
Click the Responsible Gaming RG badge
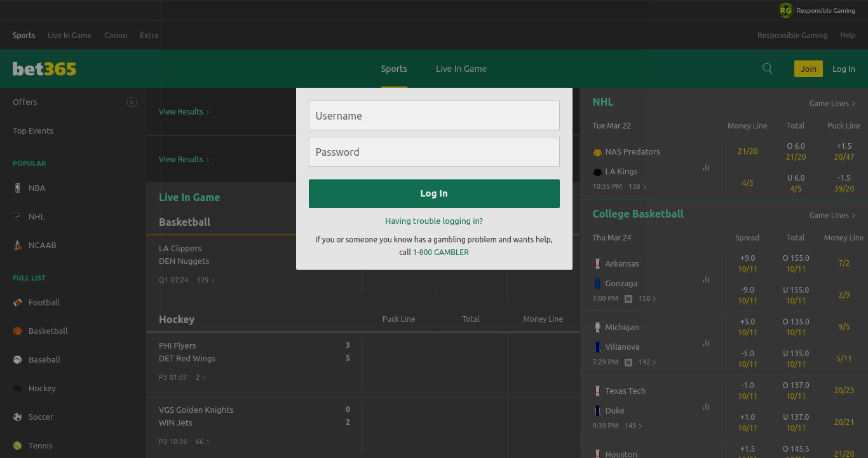pyautogui.click(x=786, y=10)
